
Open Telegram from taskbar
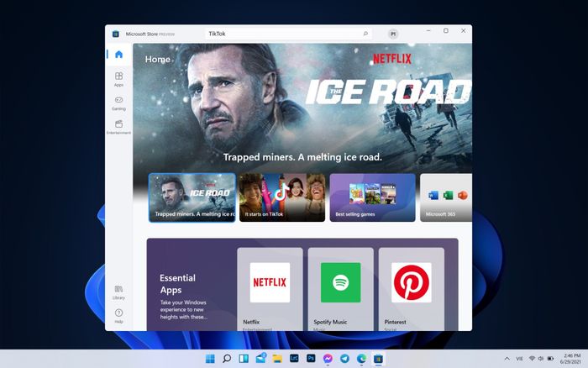pos(344,359)
